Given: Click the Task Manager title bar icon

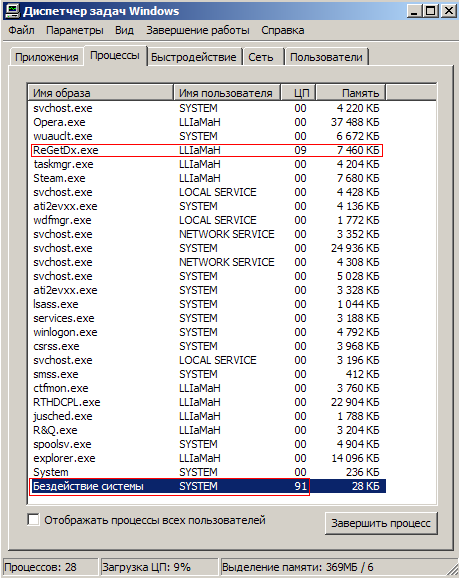Looking at the screenshot, I should click(x=12, y=11).
